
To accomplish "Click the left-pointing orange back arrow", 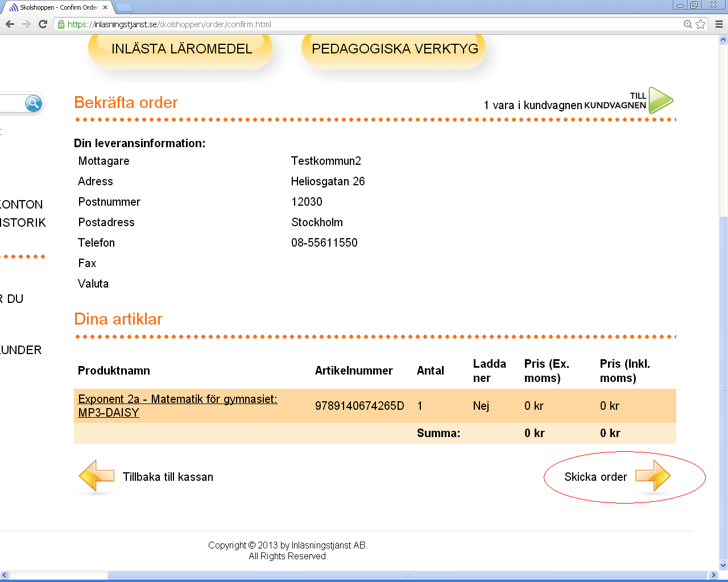I will click(x=97, y=476).
